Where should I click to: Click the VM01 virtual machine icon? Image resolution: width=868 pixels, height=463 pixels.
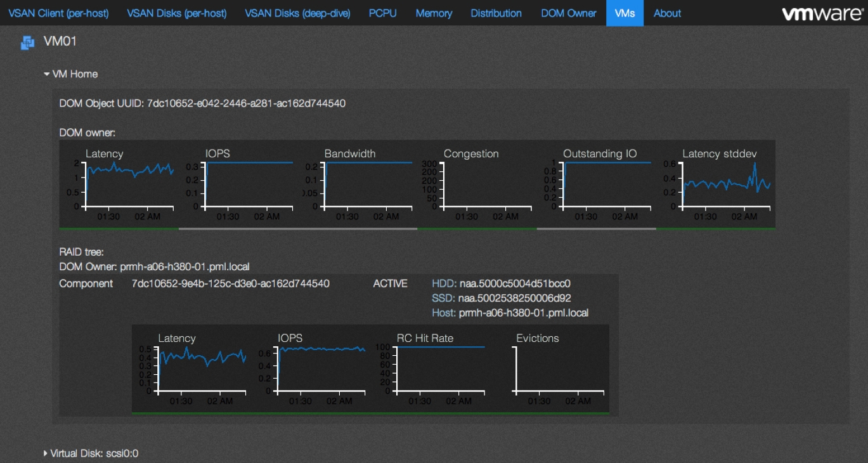click(x=27, y=42)
